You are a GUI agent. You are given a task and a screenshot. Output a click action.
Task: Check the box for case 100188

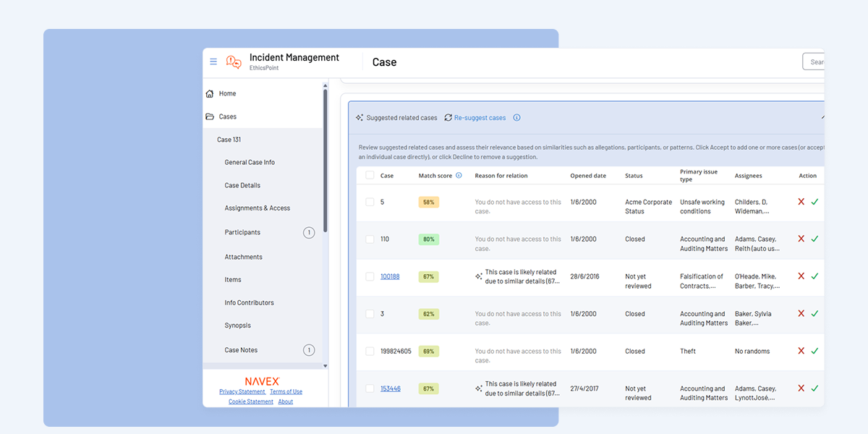[x=370, y=276]
